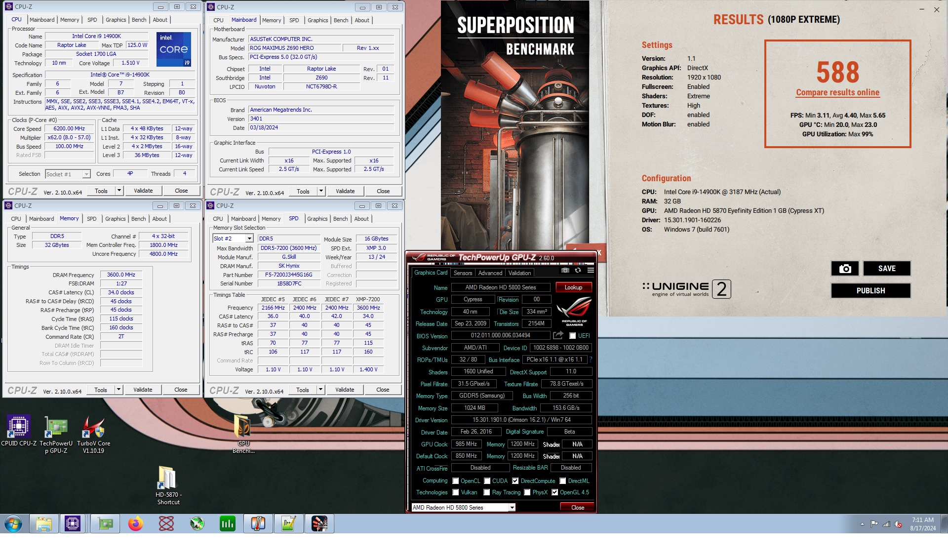Expand Tools dropdown arrow in CPU-Z CPU window
Screen dimensions: 948x560
pyautogui.click(x=119, y=191)
